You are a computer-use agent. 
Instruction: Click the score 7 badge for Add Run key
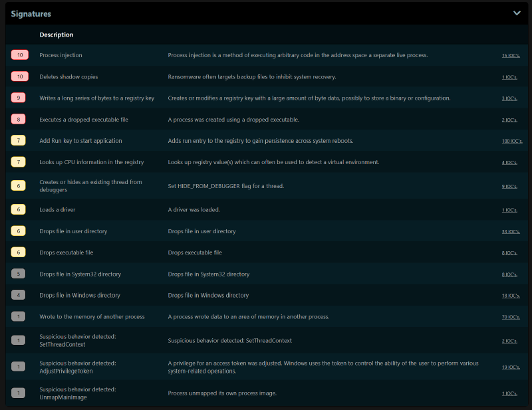click(x=19, y=141)
